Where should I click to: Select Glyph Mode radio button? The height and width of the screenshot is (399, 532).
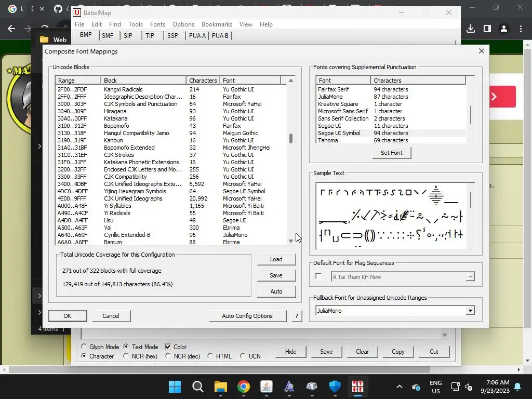point(84,347)
